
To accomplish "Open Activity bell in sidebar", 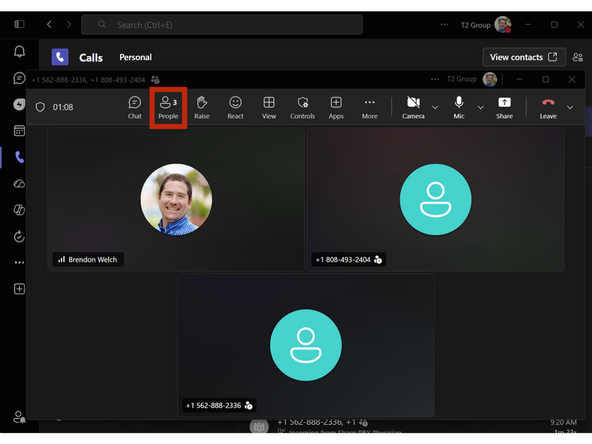I will coord(19,51).
